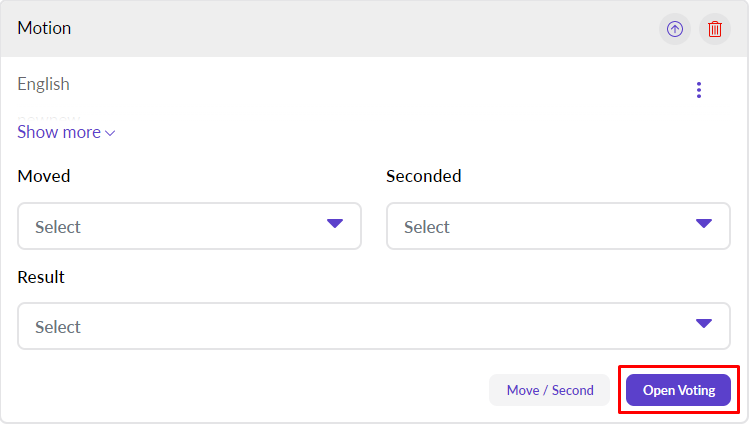The width and height of the screenshot is (754, 428).
Task: Open the three-dot options menu
Action: (x=699, y=90)
